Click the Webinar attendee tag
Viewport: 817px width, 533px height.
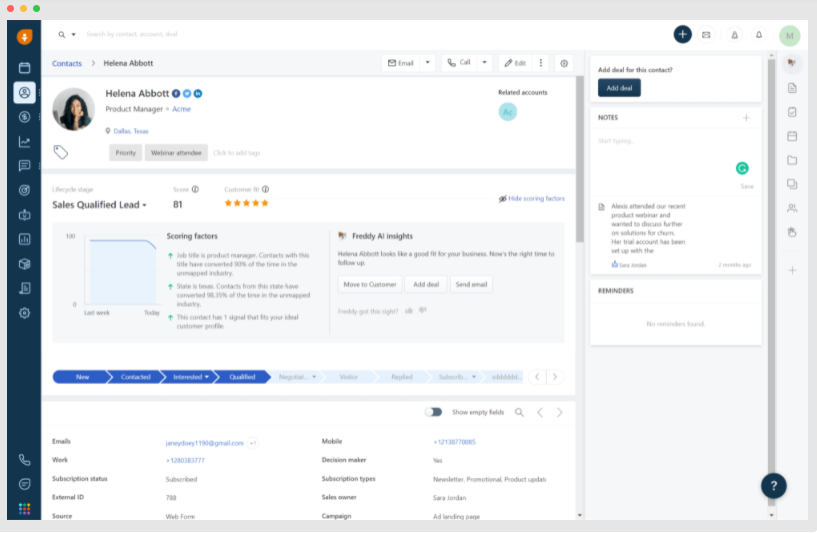click(176, 153)
